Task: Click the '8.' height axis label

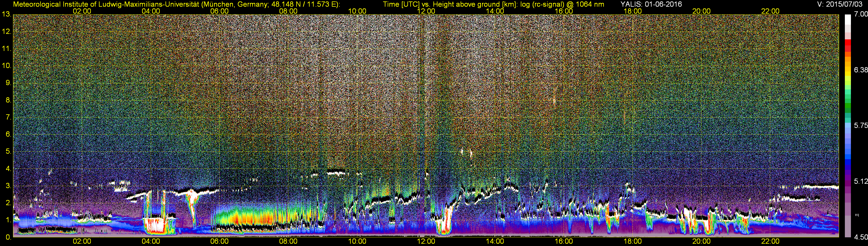Action: (8, 100)
